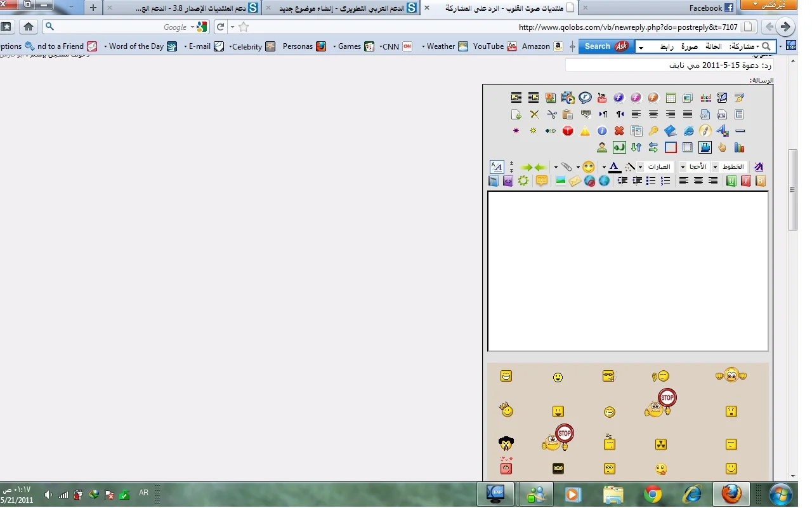Pick text color with the underlined A
This screenshot has width=812, height=508.
(x=613, y=167)
